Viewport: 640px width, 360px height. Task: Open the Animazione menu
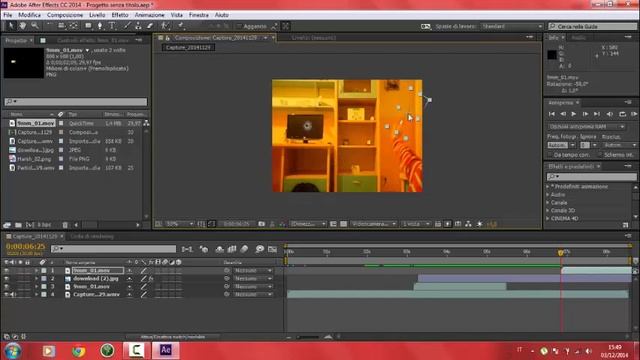149,15
